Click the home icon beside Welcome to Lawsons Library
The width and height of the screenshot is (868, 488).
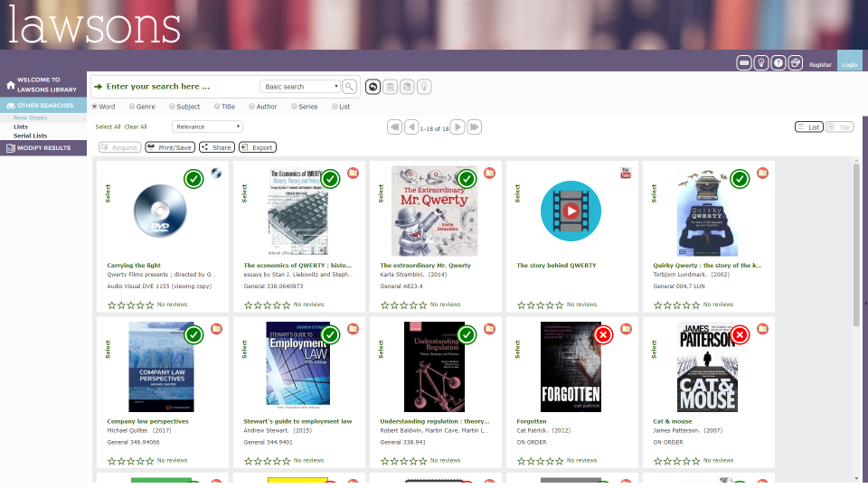pyautogui.click(x=10, y=85)
